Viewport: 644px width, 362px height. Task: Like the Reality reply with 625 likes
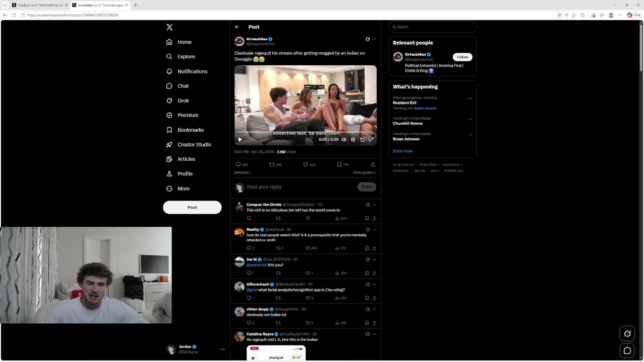click(x=311, y=248)
